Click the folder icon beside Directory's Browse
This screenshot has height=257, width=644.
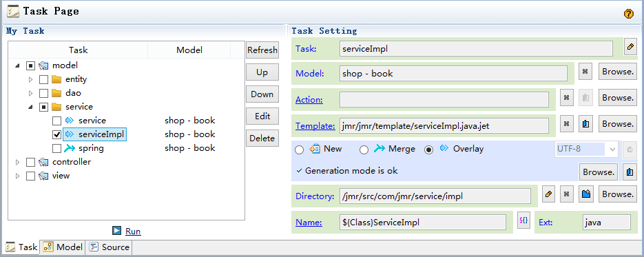point(586,194)
